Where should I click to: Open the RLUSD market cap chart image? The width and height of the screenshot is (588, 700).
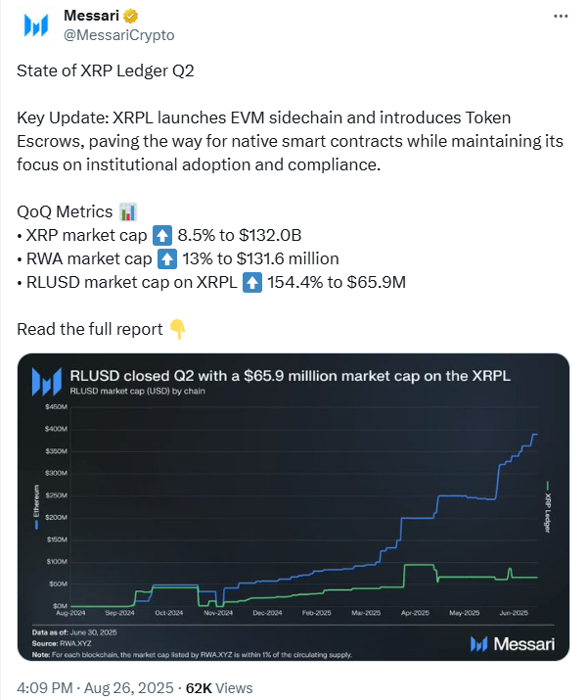click(x=294, y=509)
